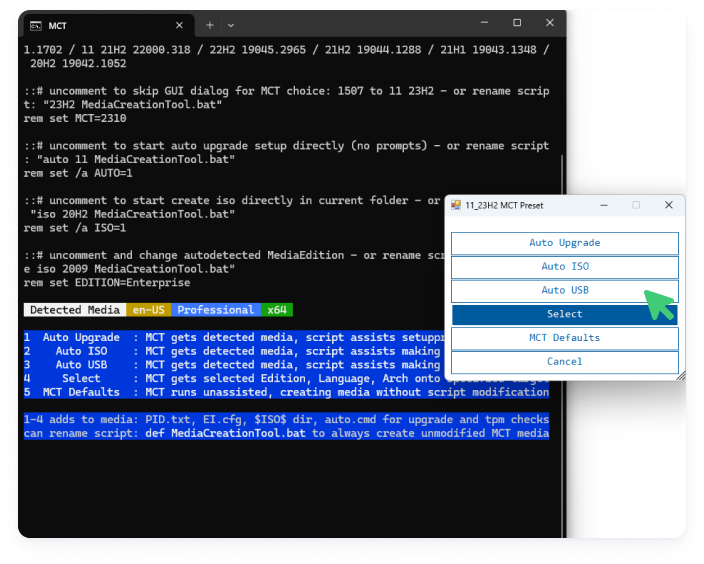Choose MCT Defaults in preset dialog

coord(564,338)
